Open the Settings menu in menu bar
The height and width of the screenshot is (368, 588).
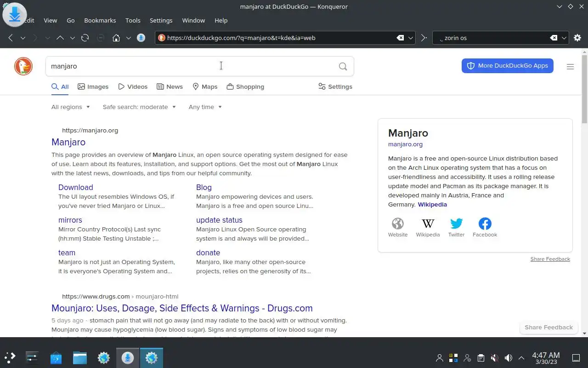click(161, 20)
